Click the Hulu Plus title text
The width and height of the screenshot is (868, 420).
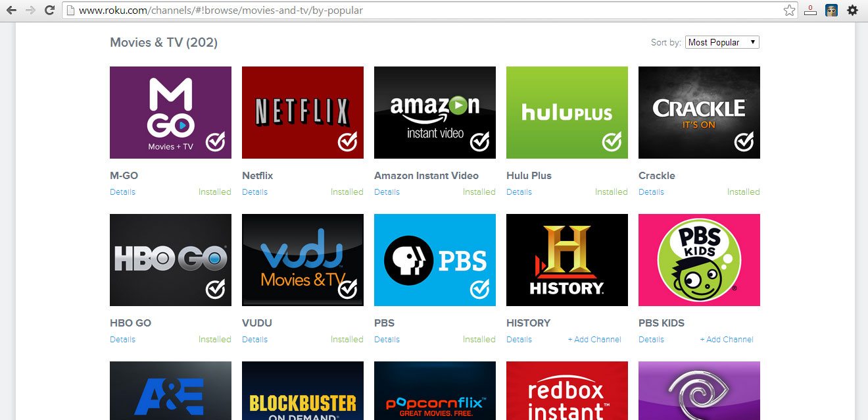(x=529, y=176)
